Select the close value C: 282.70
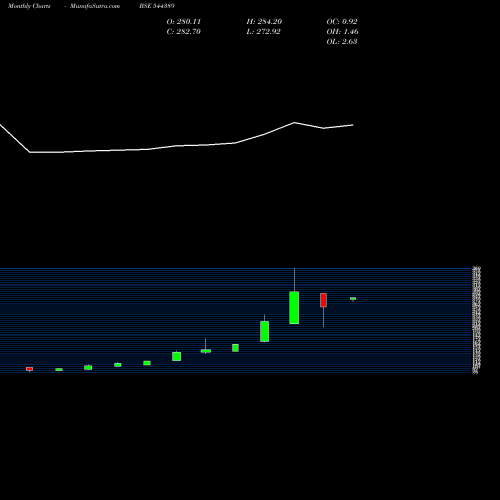Screen dimensions: 500x500 point(184,32)
